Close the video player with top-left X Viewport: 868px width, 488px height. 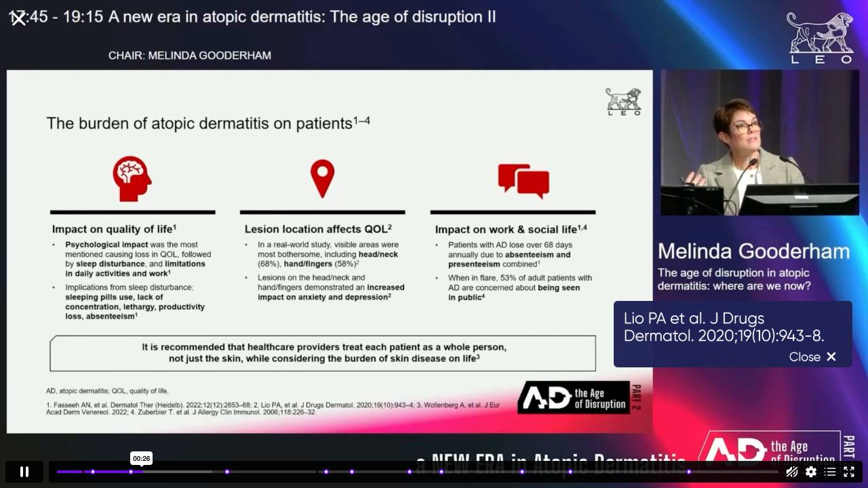point(18,18)
